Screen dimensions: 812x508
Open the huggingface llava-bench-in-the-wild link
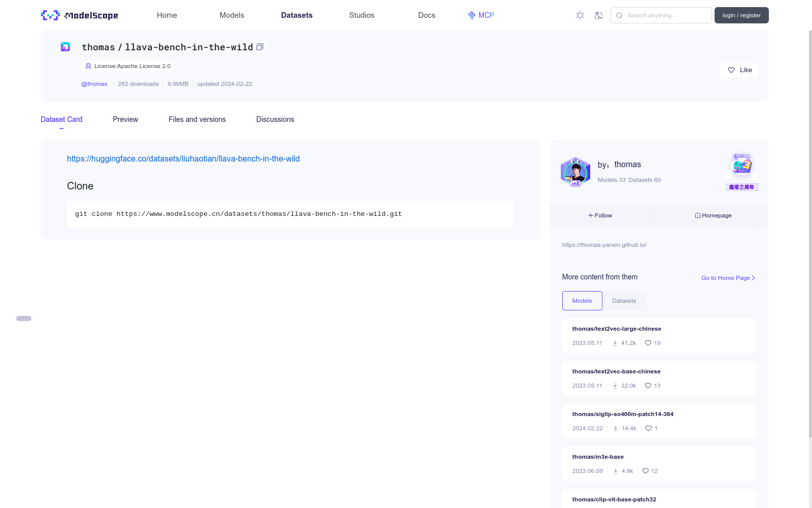pos(183,158)
